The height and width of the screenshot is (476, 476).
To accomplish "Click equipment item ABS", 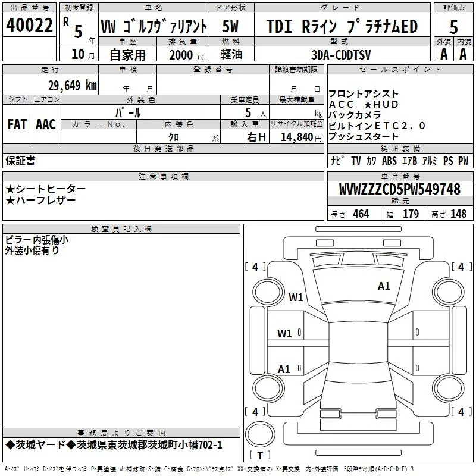I will tap(389, 161).
